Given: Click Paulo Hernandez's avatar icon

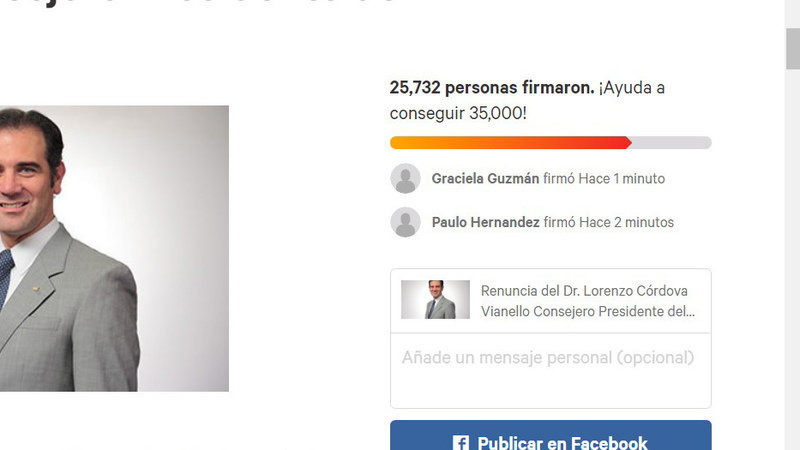Looking at the screenshot, I should click(x=406, y=222).
